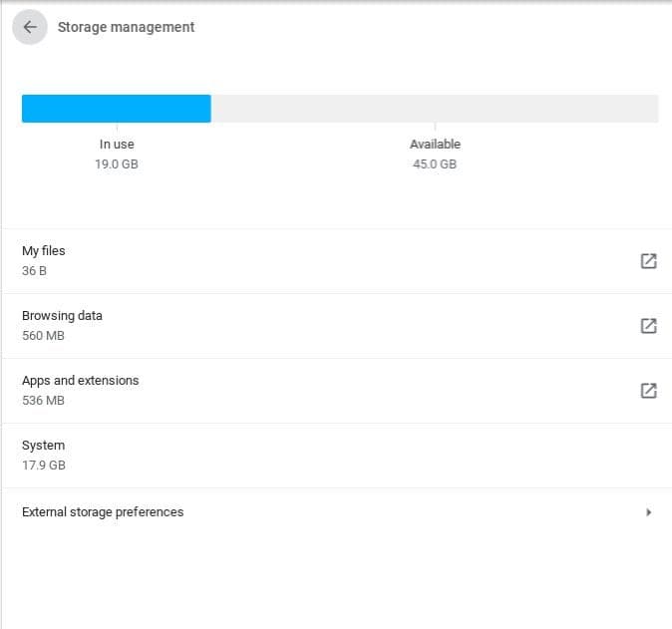Select the Browsing data label
Viewport: 672px width, 629px height.
(62, 316)
